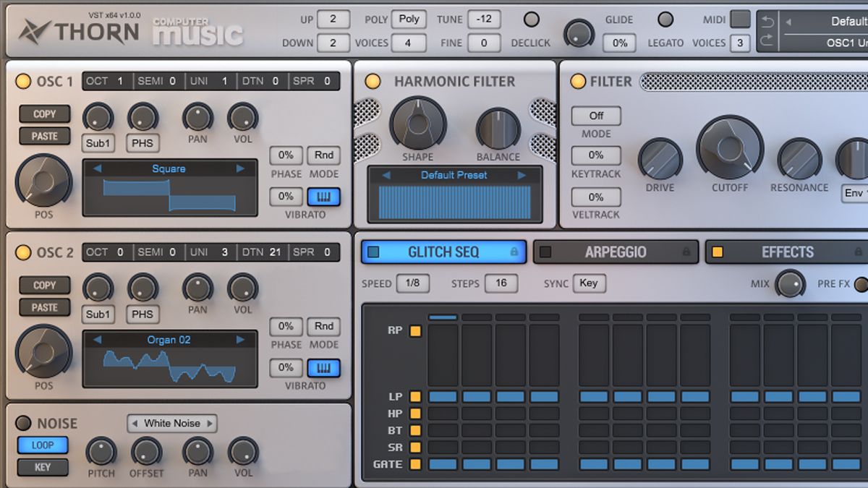Open the Poly mode dropdown

[409, 20]
